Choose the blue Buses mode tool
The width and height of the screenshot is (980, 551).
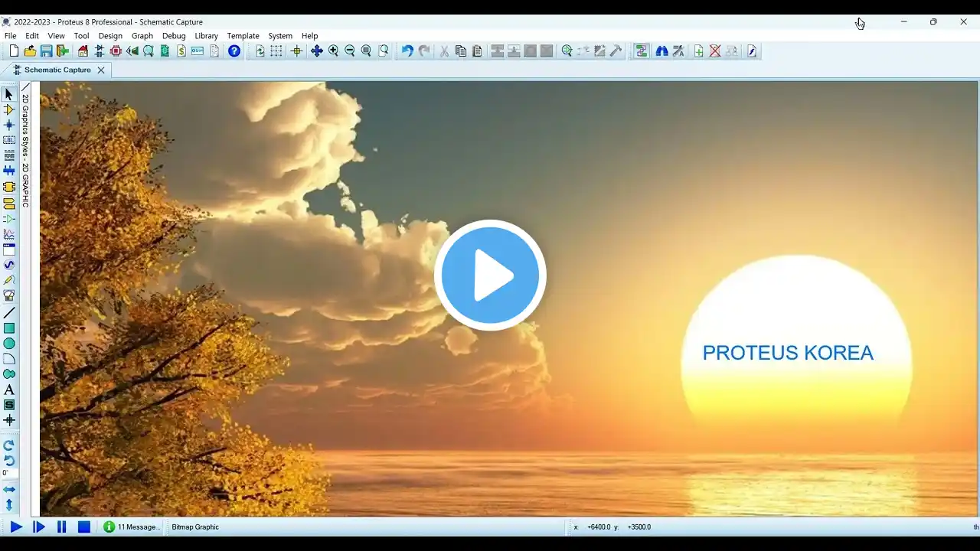click(x=9, y=171)
